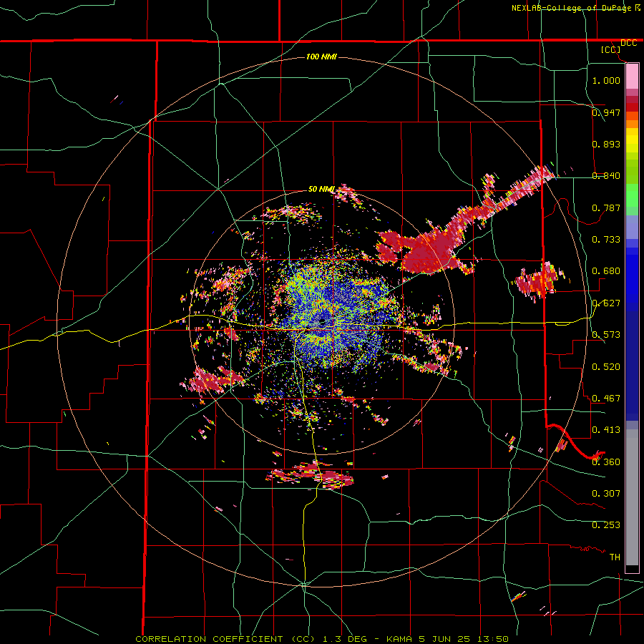Click the 0.520 legend value
Viewport: 644px width, 644px height.
pos(606,367)
